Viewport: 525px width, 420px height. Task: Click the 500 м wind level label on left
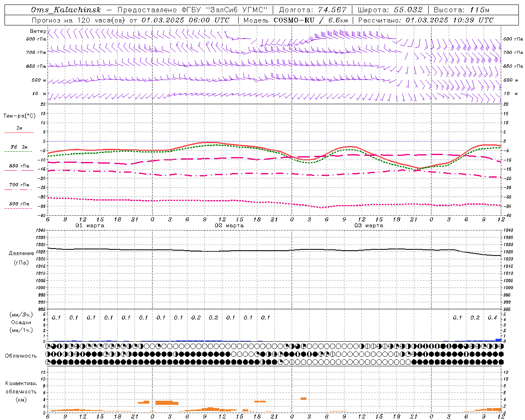point(39,80)
